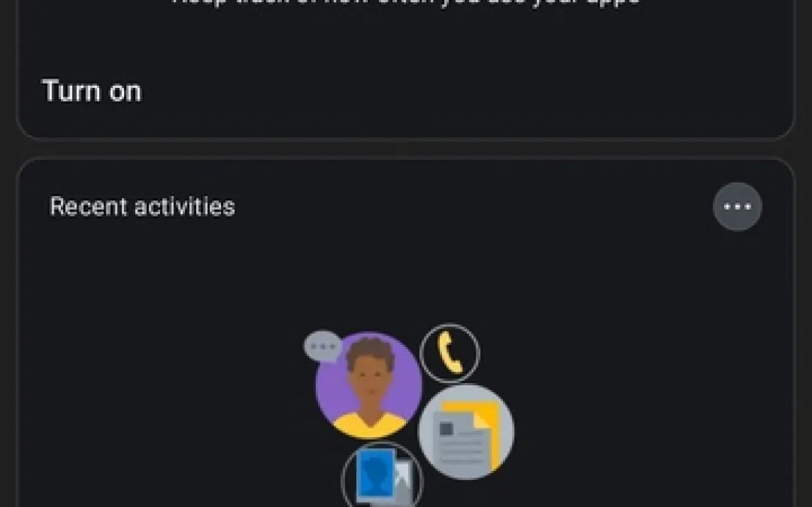Tap the avatar's yellow shirt
The width and height of the screenshot is (812, 507).
point(368,424)
